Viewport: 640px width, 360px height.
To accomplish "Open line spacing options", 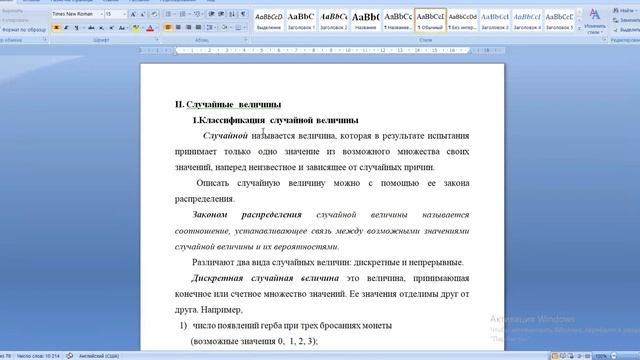I will tap(210, 27).
